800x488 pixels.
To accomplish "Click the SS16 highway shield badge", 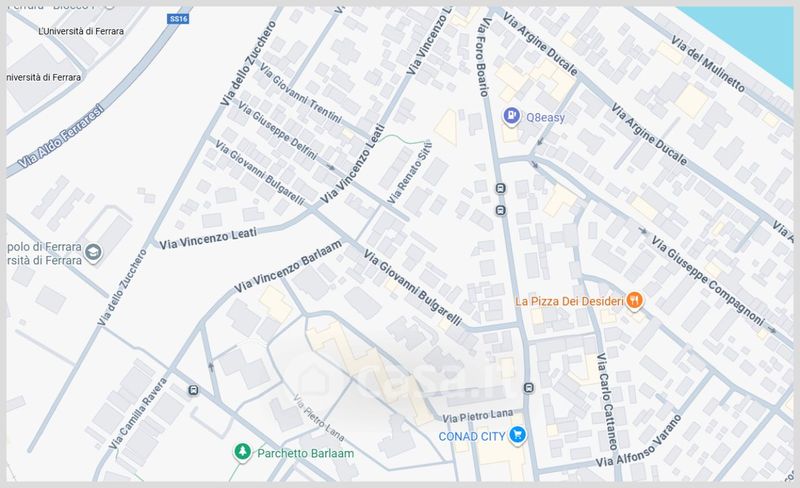I will (179, 19).
